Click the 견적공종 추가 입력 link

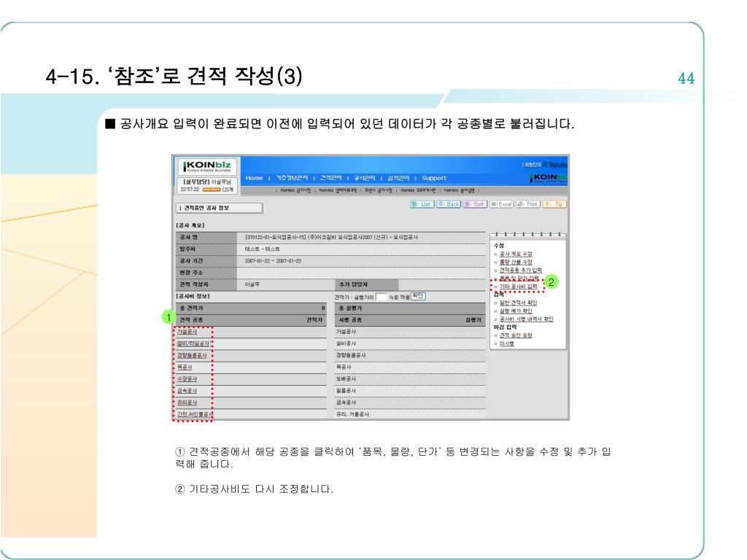pos(520,271)
